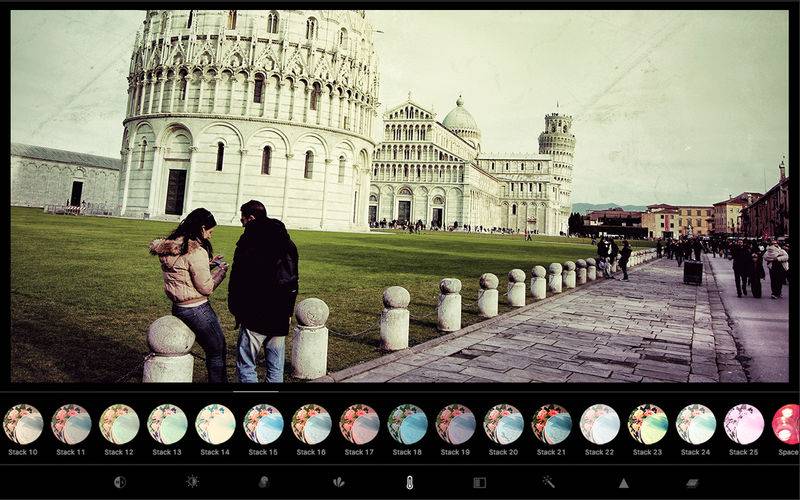Apply the Stack 16 filter preset
Viewport: 800px width, 500px height.
311,424
